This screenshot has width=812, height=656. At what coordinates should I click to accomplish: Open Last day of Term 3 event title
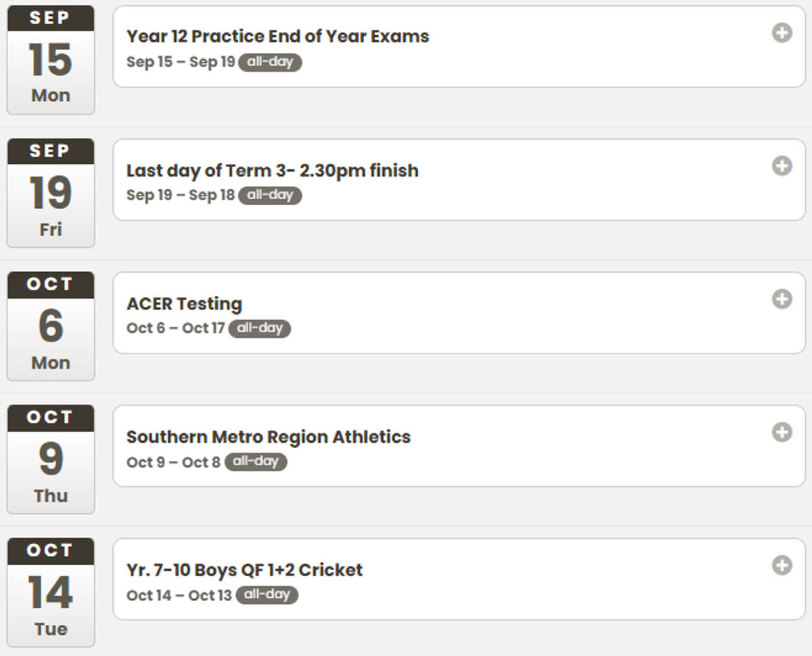[x=272, y=170]
